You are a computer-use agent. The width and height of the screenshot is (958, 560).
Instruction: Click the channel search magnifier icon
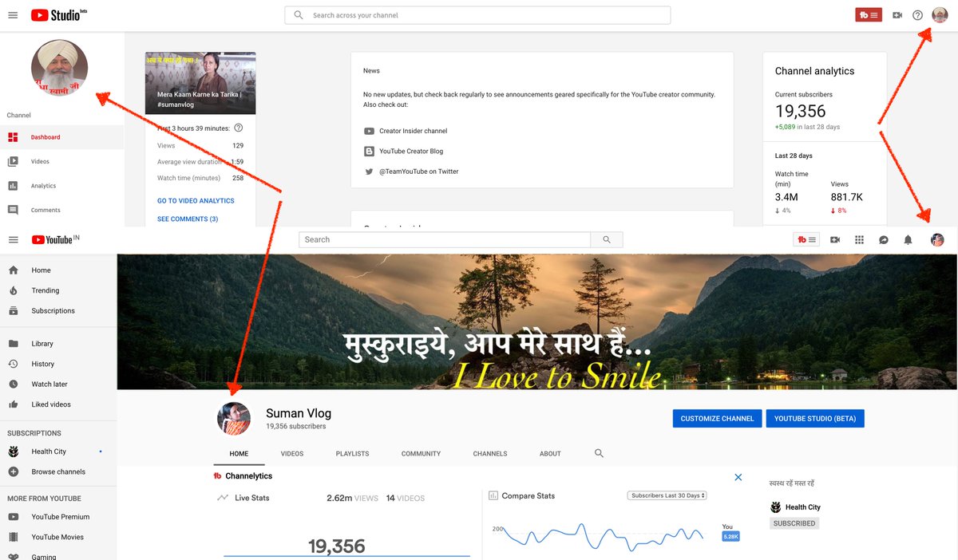[x=600, y=453]
